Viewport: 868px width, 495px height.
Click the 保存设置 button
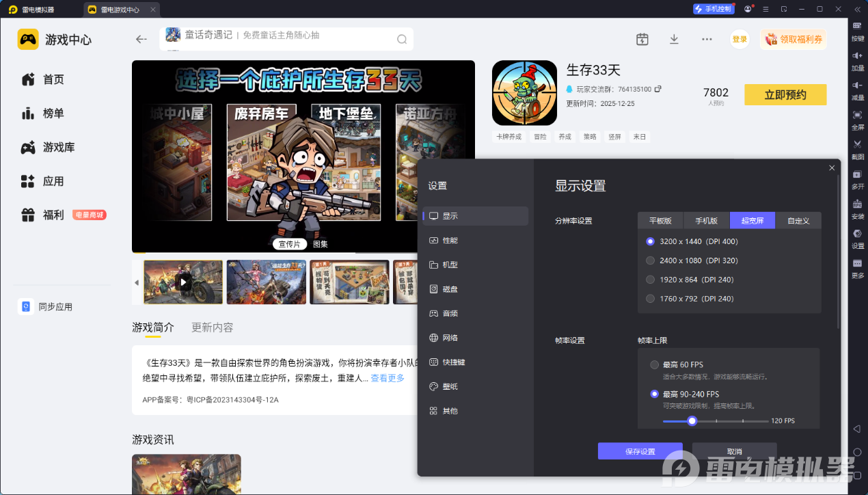pos(640,451)
